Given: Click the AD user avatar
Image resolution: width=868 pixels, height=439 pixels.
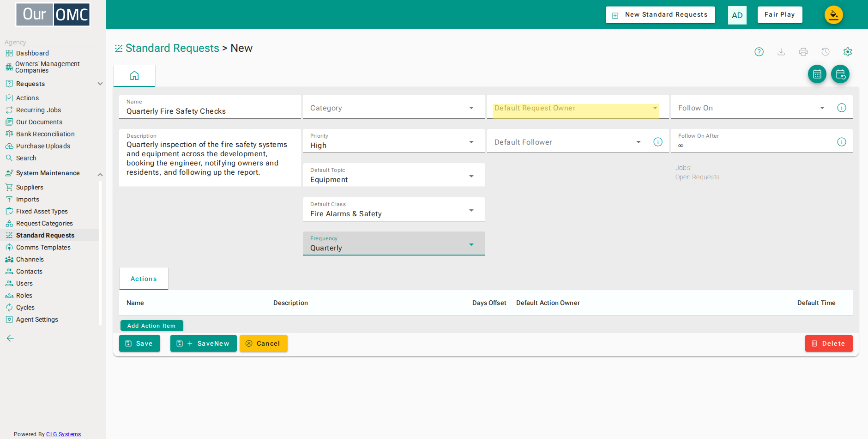Looking at the screenshot, I should pos(737,15).
